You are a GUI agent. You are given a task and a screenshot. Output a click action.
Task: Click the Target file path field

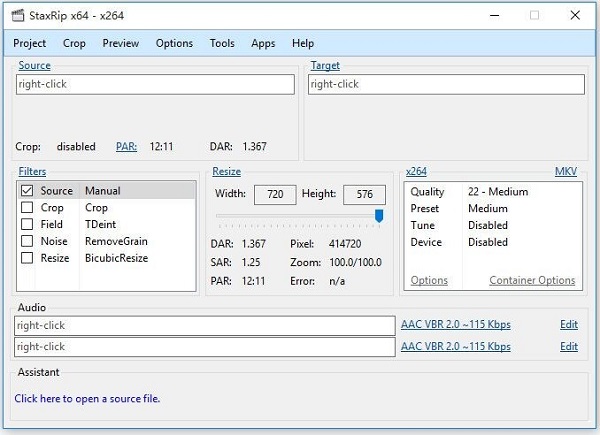tap(446, 84)
